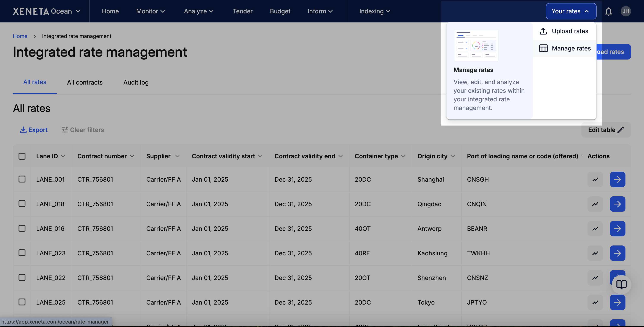Click the trend chart icon for LANE_001
This screenshot has height=327, width=644.
(595, 179)
